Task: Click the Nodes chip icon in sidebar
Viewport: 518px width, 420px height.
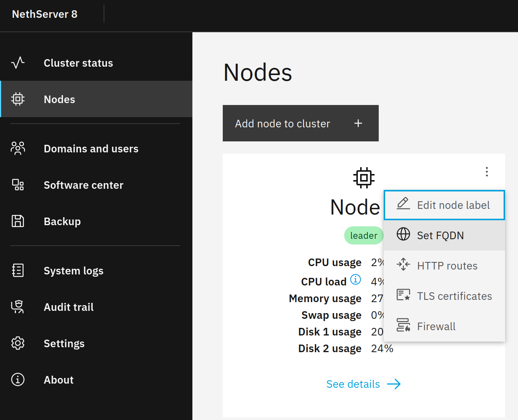Action: (x=18, y=99)
